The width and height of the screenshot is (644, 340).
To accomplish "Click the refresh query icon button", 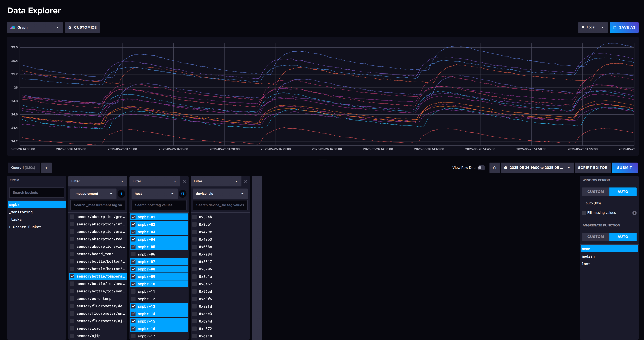I will [494, 168].
